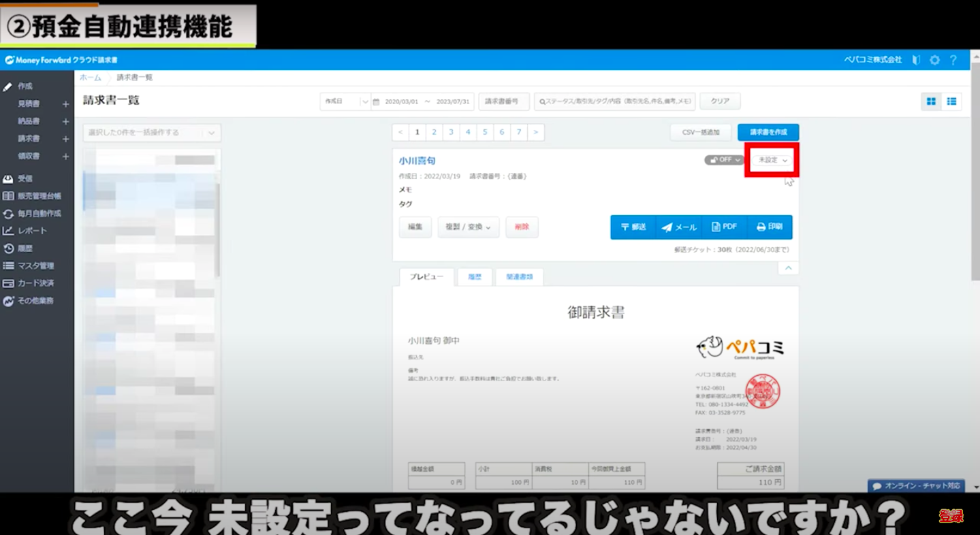Screen dimensions: 980x535
Task: Expand the 複製 / 変換 dropdown
Action: click(468, 227)
